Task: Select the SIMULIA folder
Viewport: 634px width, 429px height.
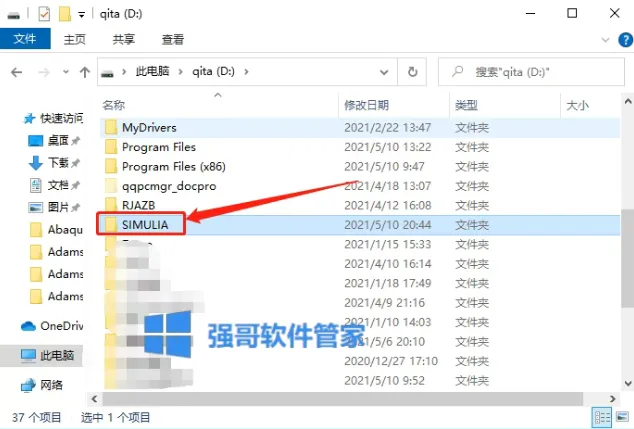Action: pos(360,225)
